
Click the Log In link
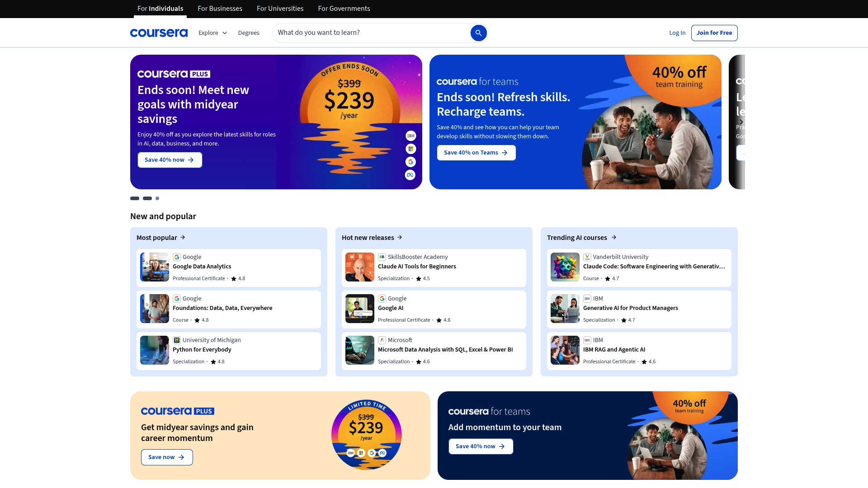pyautogui.click(x=677, y=33)
